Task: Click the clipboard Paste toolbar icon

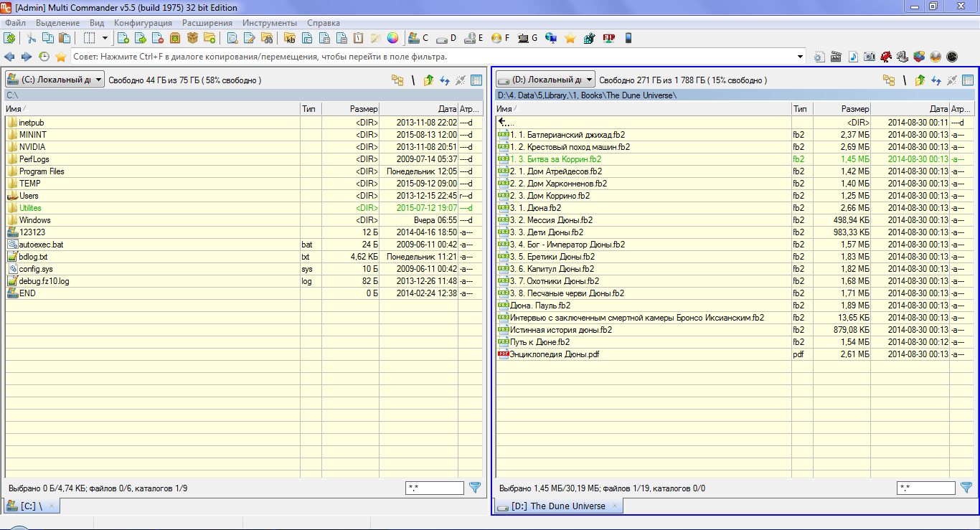Action: pyautogui.click(x=65, y=38)
